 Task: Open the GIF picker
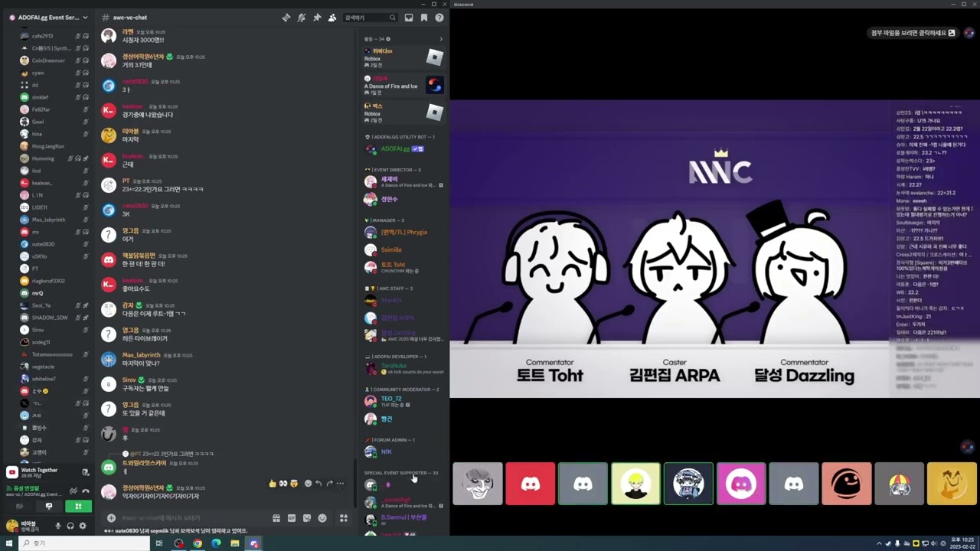click(x=292, y=518)
